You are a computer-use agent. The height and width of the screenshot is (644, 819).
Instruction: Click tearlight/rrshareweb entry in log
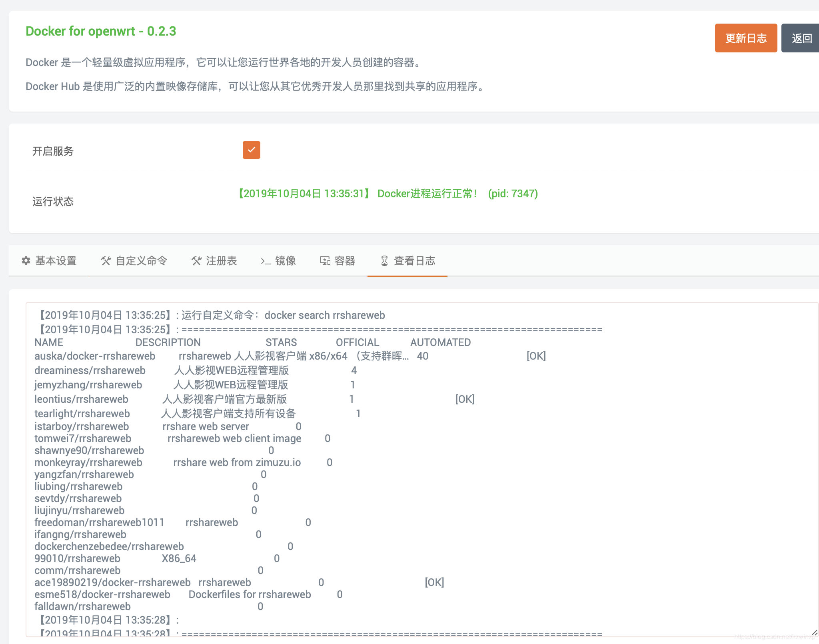pyautogui.click(x=82, y=414)
